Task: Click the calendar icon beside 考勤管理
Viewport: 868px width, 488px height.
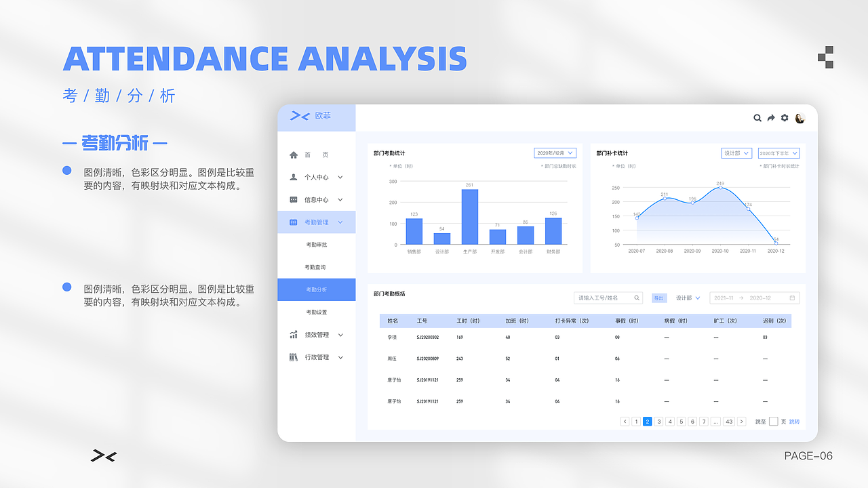Action: point(294,222)
